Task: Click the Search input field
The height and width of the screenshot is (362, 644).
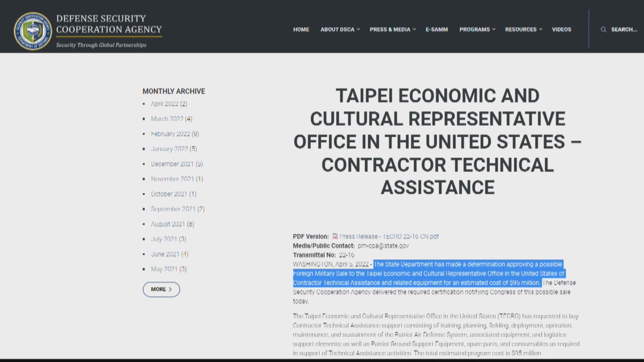Action: point(624,29)
